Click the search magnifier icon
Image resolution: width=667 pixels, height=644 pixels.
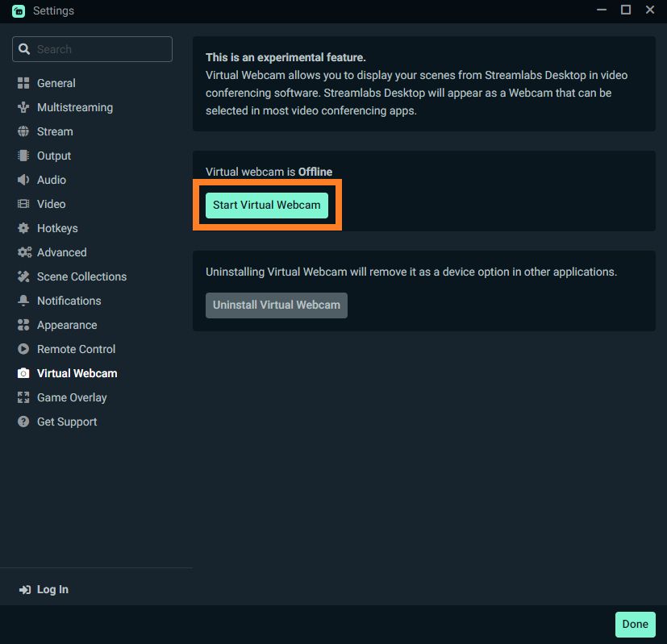[24, 49]
